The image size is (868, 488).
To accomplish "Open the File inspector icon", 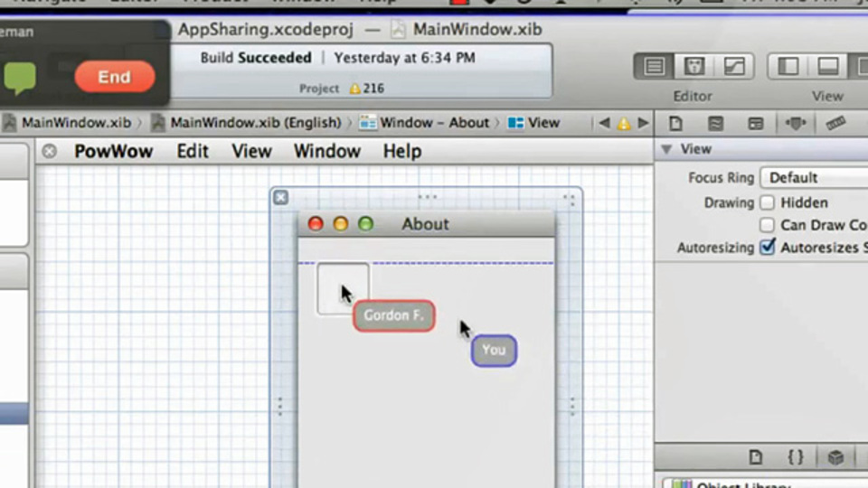I will [x=675, y=124].
